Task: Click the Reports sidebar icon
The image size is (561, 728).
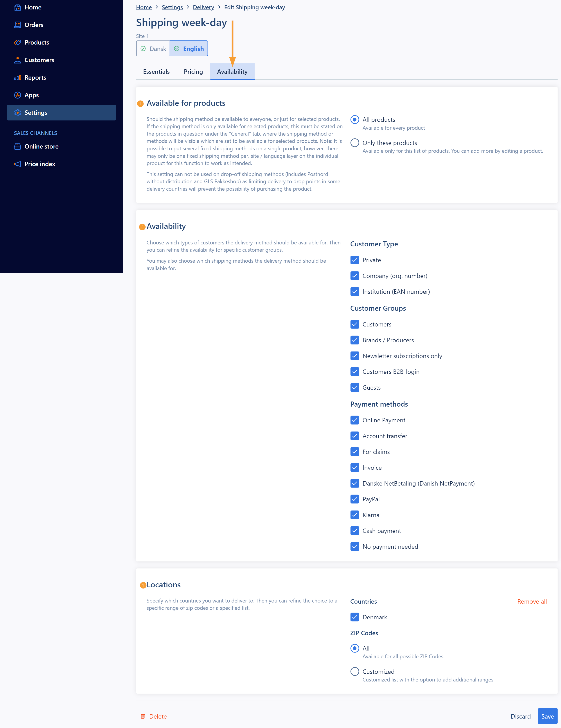Action: 18,77
